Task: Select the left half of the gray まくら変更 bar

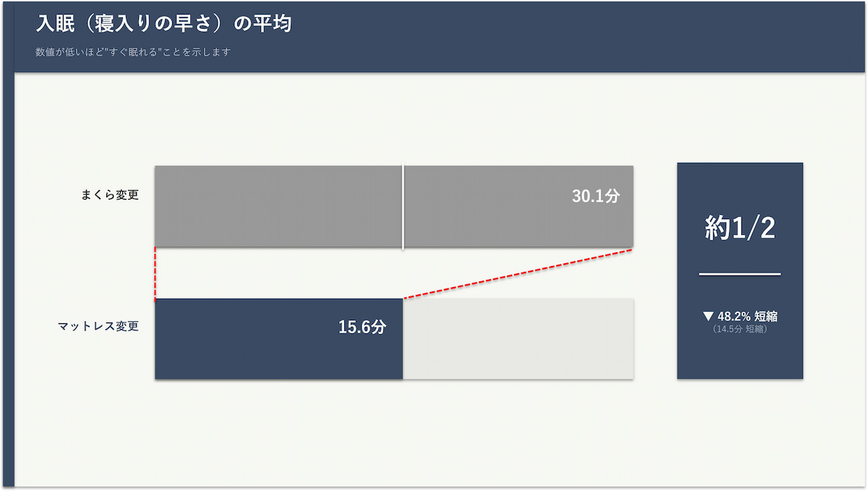Action: coord(278,207)
